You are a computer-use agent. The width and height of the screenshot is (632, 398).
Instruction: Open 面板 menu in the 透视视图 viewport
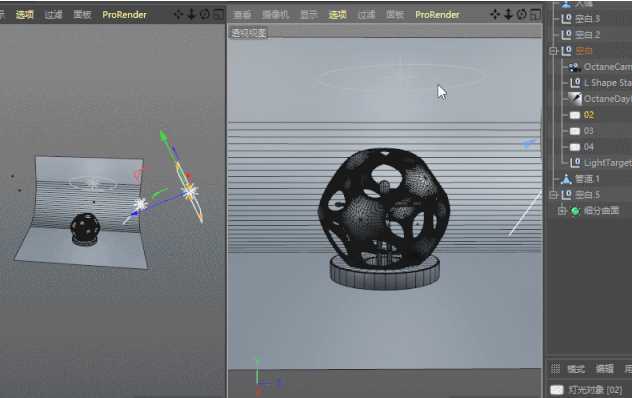point(395,15)
